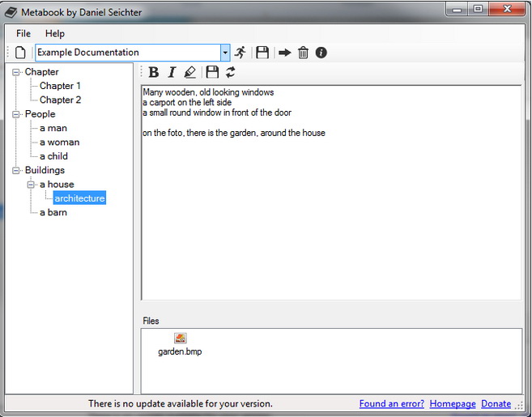Select the architecture tree item
Screen dimensions: 532x417
79,198
